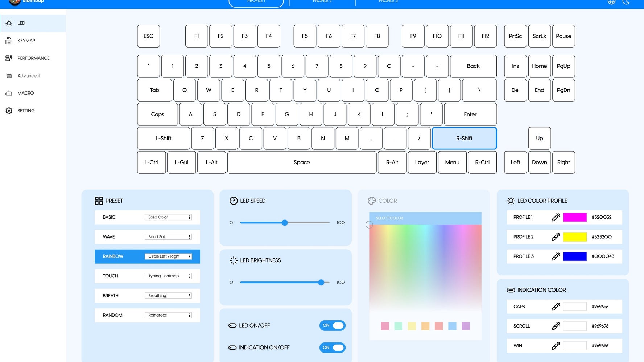Screen dimensions: 644x362
Task: Open the MACRO section
Action: click(x=33, y=93)
